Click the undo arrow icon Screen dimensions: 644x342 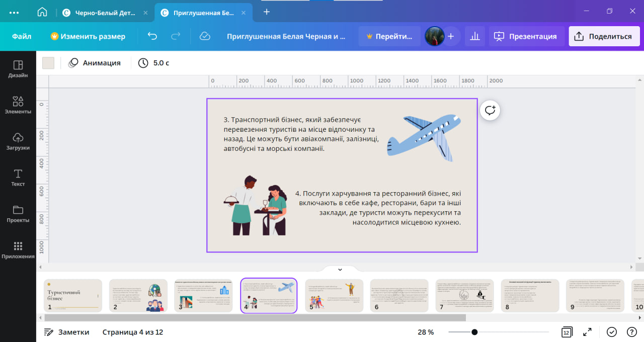click(x=152, y=36)
